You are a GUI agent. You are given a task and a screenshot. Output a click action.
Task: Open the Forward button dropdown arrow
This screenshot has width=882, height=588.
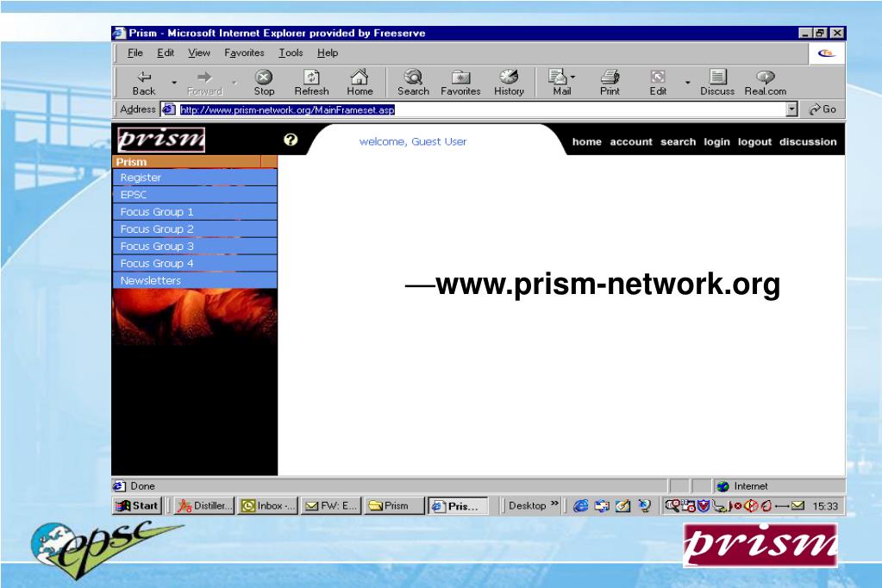point(235,83)
